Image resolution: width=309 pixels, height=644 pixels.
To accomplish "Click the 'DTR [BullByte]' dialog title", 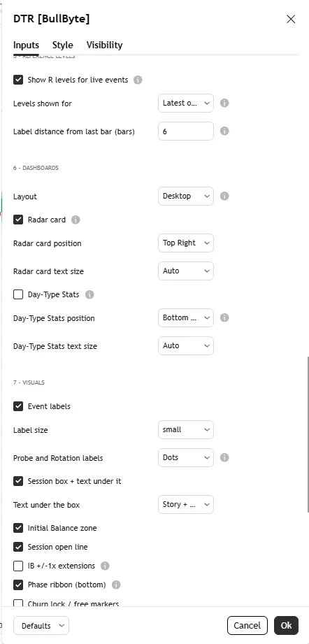I will [x=51, y=19].
